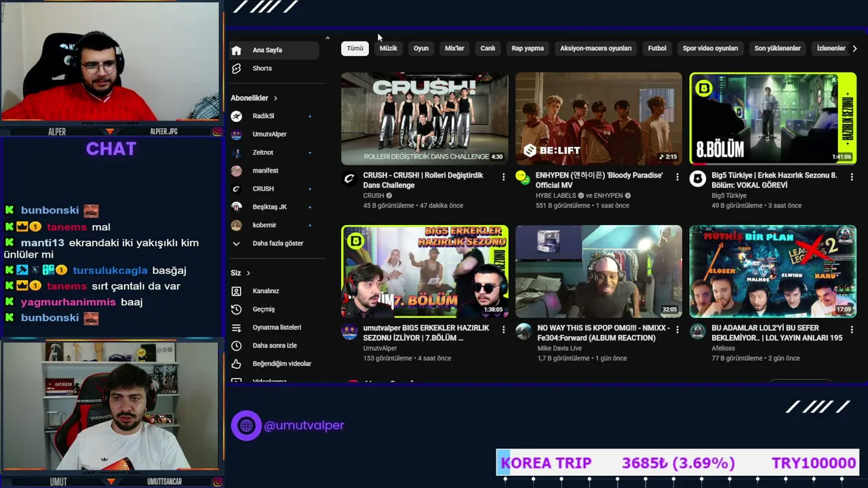Open options menu for NMIXX album reaction video
868x488 pixels.
pyautogui.click(x=677, y=329)
